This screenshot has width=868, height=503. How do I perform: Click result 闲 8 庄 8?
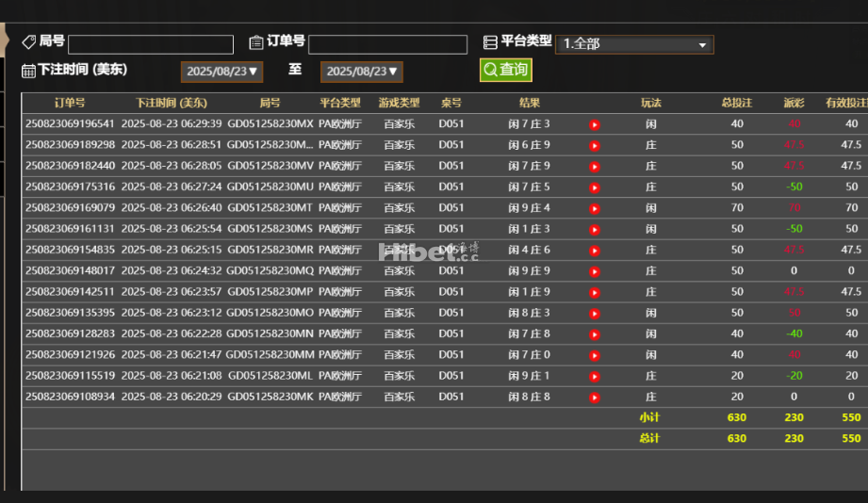[x=530, y=397]
